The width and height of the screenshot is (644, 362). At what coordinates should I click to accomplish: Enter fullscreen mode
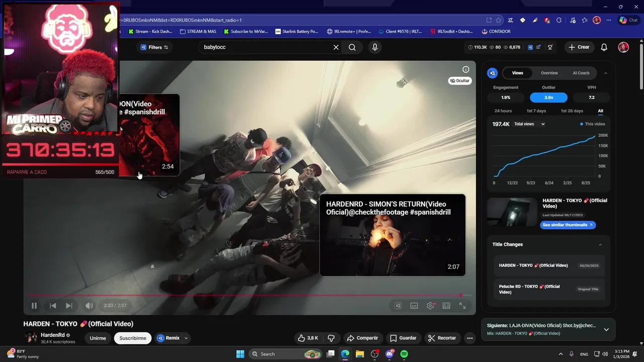462,306
